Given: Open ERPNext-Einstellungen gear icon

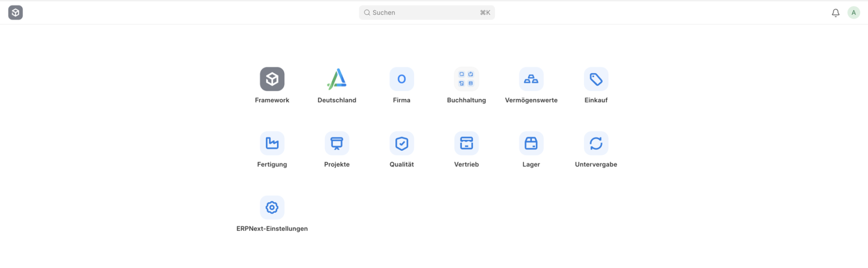Looking at the screenshot, I should (272, 207).
